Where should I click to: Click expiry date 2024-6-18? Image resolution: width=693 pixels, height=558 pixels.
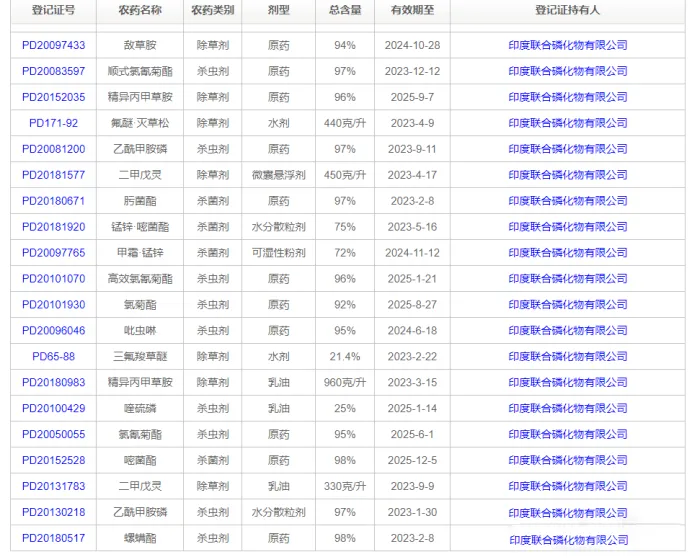coord(412,330)
